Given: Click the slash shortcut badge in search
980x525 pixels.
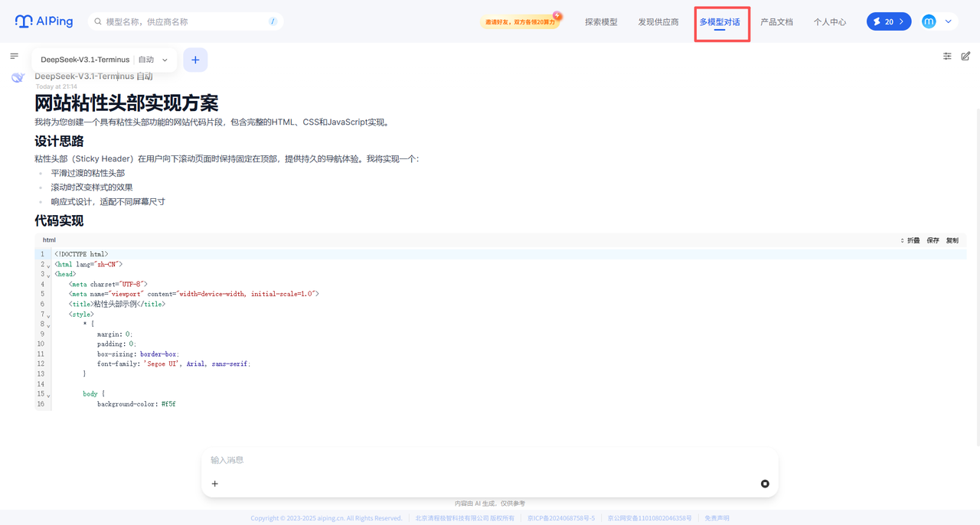Looking at the screenshot, I should [x=273, y=21].
